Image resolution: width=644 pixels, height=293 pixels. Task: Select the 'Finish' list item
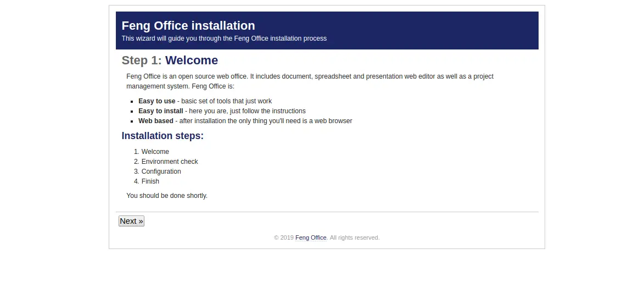point(150,181)
